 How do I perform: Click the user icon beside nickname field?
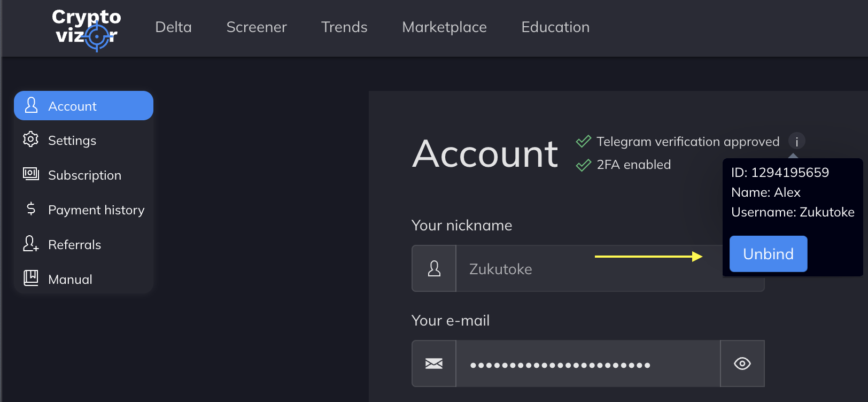click(434, 268)
